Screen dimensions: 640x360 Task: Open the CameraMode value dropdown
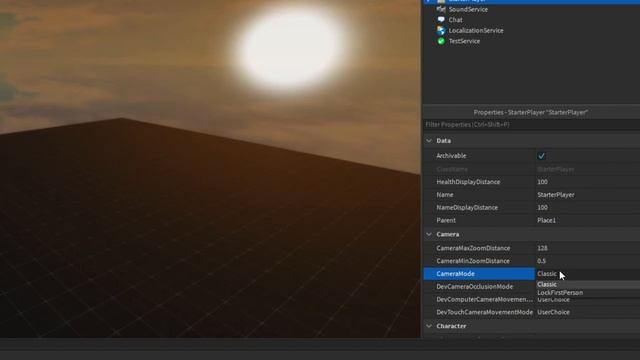point(588,274)
